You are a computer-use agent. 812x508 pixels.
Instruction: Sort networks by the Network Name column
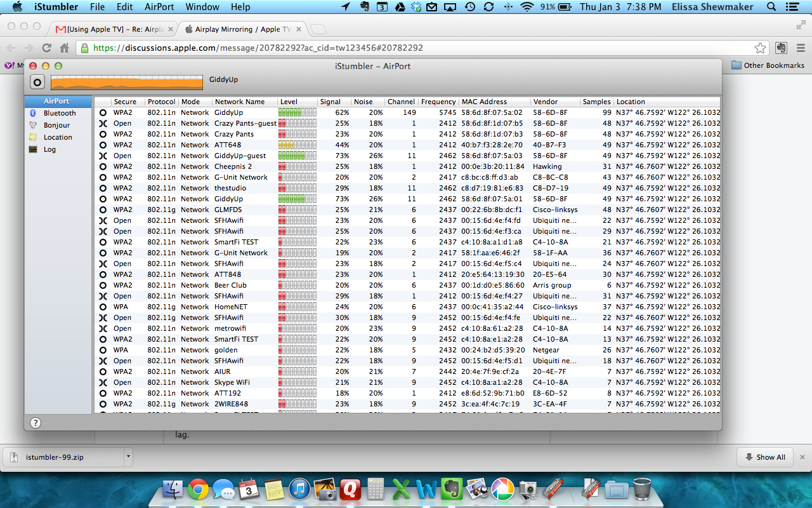coord(245,102)
